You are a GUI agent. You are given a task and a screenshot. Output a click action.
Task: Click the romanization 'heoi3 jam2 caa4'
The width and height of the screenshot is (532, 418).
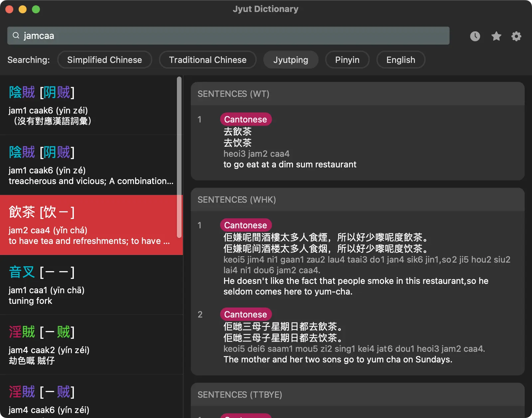(x=256, y=154)
